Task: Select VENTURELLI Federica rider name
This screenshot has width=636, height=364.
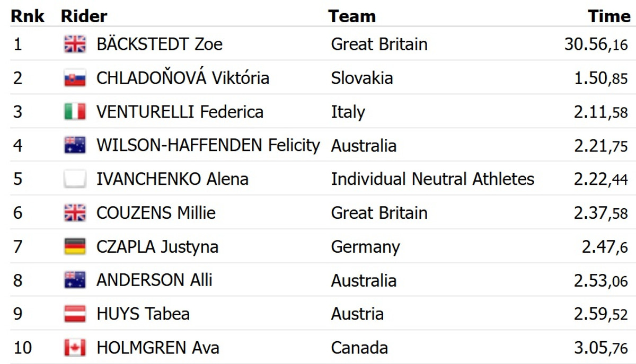Action: (180, 112)
